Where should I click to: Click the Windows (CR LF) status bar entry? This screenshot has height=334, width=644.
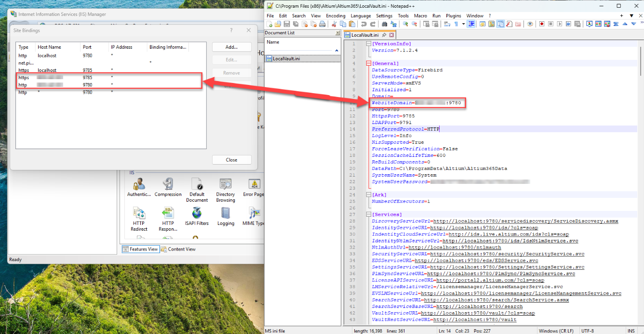click(x=556, y=331)
